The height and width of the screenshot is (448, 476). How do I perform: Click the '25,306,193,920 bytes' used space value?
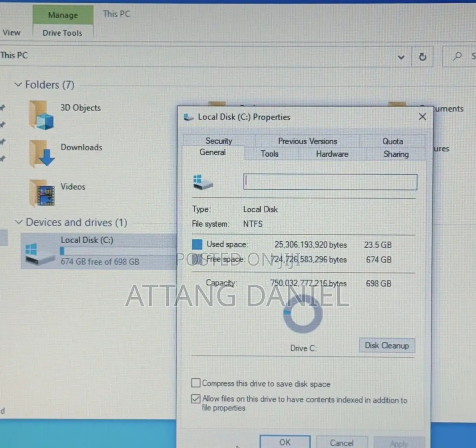311,245
